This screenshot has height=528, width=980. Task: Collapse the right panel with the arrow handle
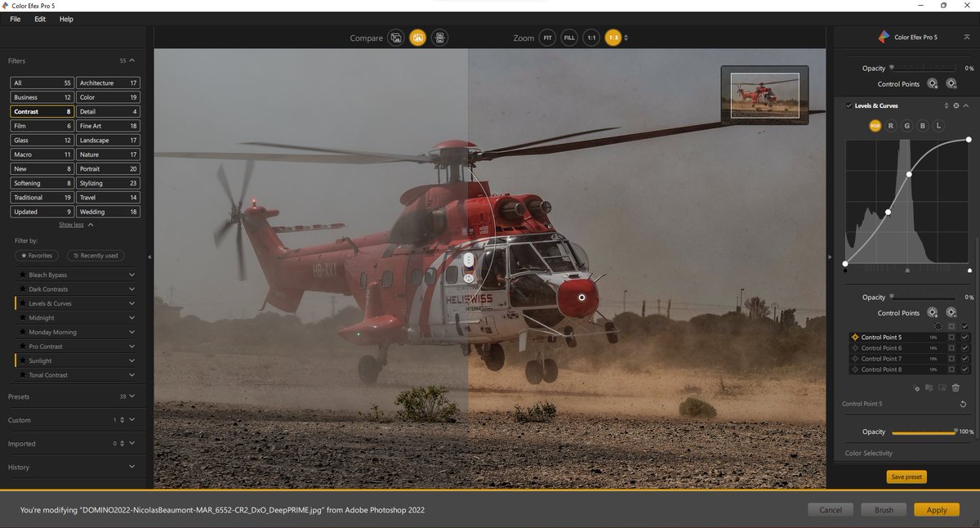(830, 257)
